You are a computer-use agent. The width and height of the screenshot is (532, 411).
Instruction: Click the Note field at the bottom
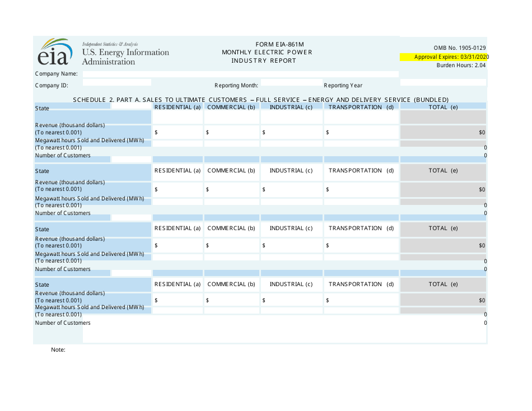pos(280,336)
